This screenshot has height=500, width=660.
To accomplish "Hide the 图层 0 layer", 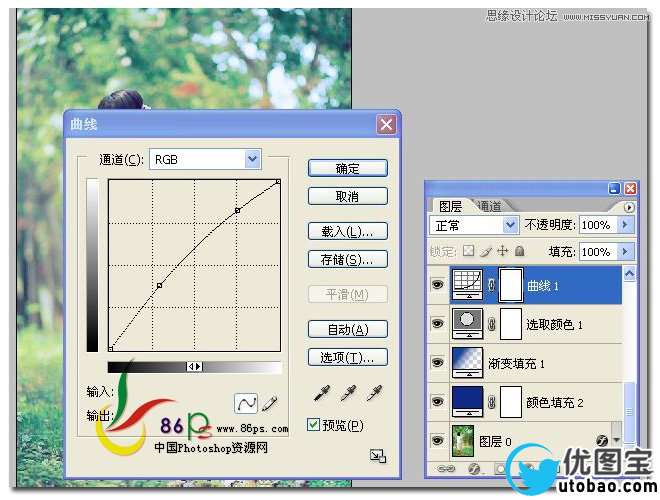I will tap(438, 440).
